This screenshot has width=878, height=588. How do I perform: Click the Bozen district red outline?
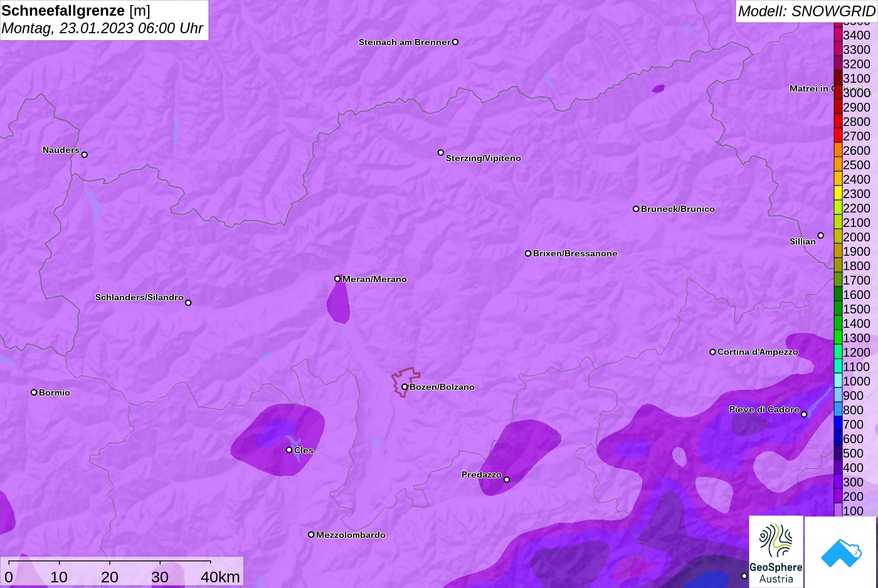[x=406, y=381]
